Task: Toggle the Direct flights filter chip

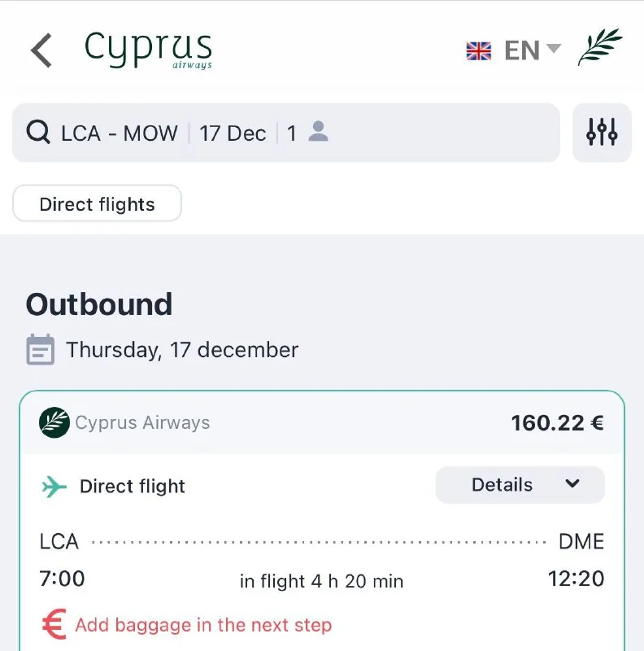Action: pyautogui.click(x=97, y=203)
